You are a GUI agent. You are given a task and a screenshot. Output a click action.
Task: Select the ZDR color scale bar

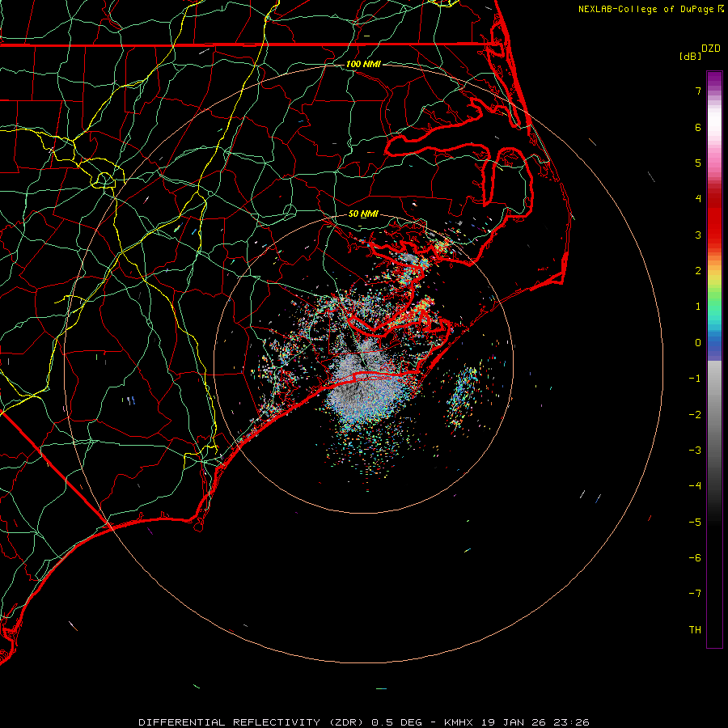coord(714,360)
